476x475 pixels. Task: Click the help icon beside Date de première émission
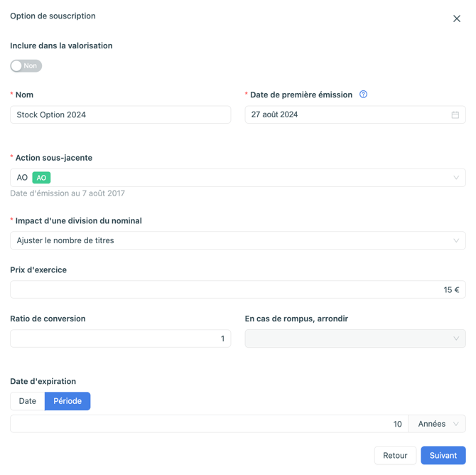coord(363,94)
